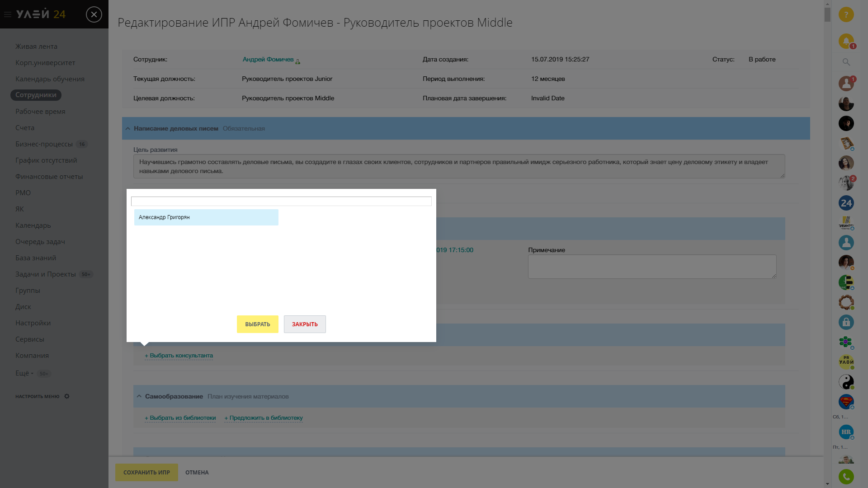
Task: Select Александр Григорян in the popup list
Action: click(x=206, y=217)
